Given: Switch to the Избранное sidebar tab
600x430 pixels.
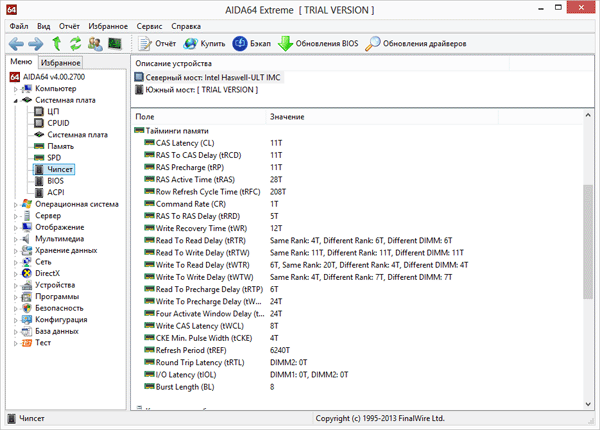Looking at the screenshot, I should (x=60, y=62).
